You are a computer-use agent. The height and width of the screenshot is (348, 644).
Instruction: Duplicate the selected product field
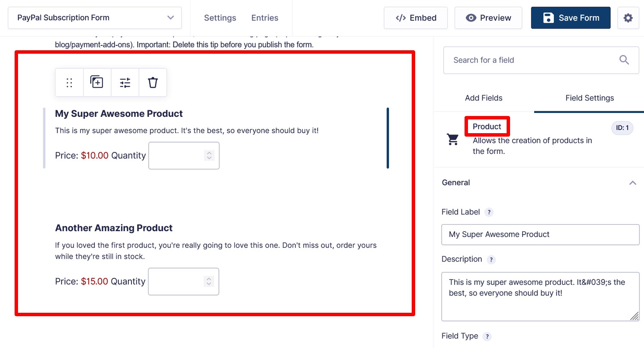click(x=97, y=82)
